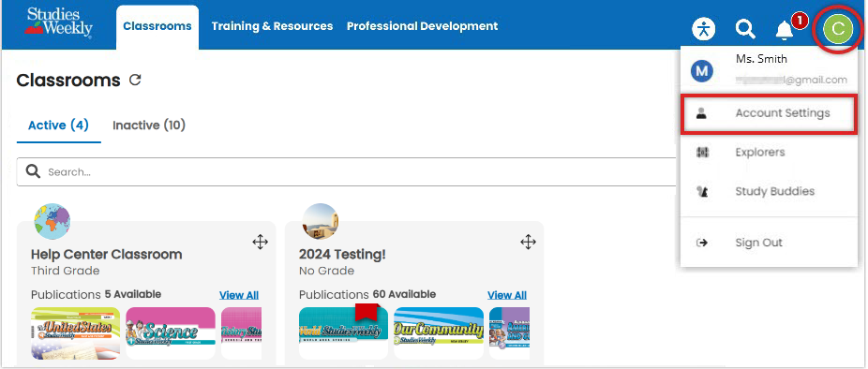This screenshot has height=369, width=868.
Task: Open Training & Resources navigation tab
Action: (273, 26)
